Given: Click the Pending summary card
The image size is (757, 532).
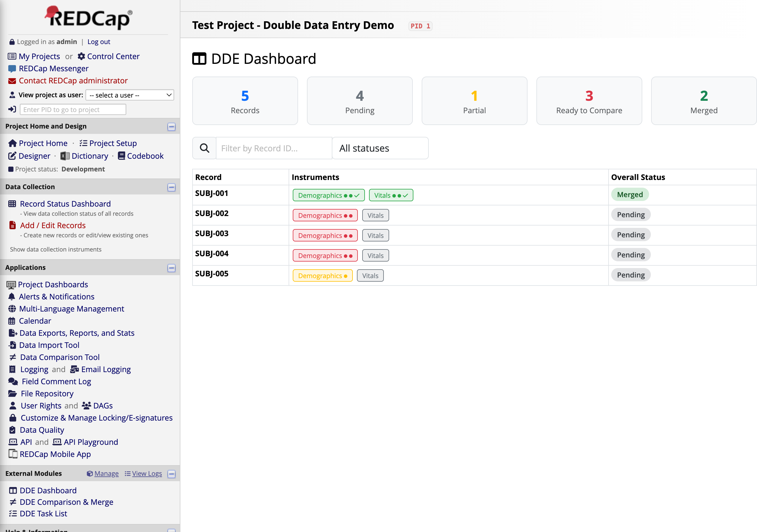Looking at the screenshot, I should (x=359, y=101).
